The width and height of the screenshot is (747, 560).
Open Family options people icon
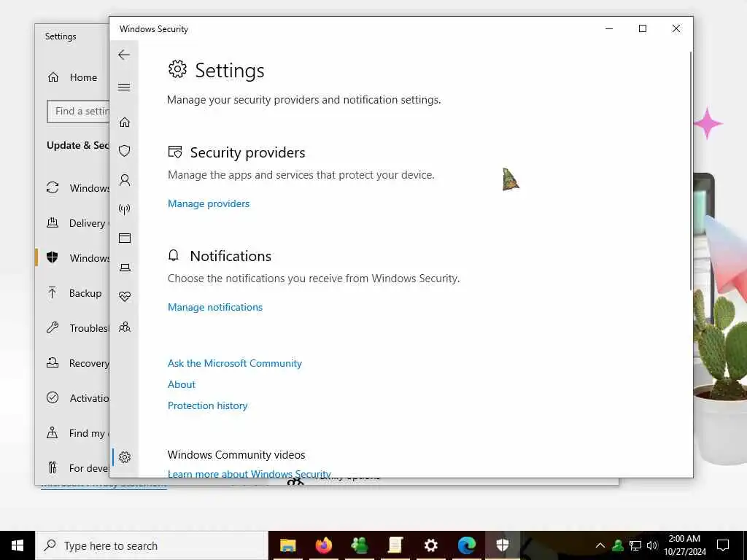124,327
